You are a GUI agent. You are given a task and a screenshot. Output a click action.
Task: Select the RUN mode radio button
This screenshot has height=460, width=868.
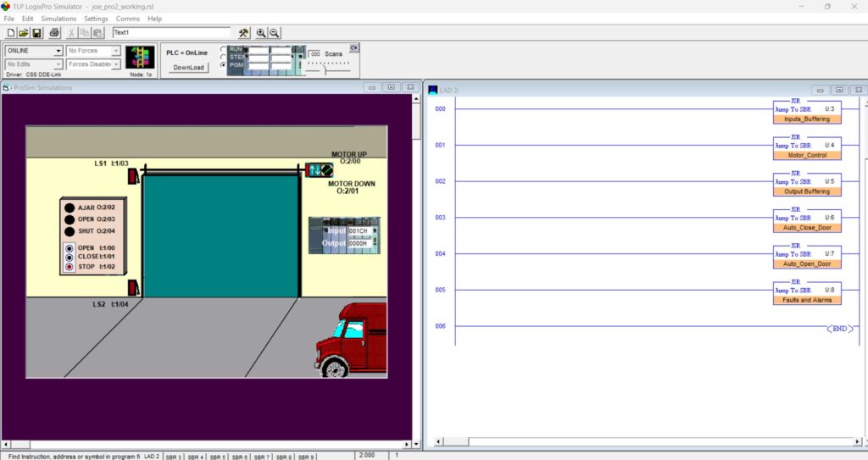pos(224,49)
